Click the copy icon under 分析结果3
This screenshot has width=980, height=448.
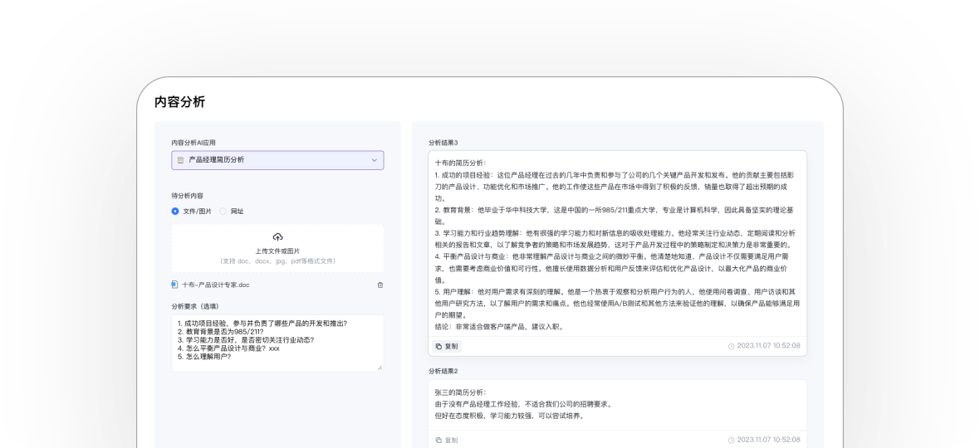tap(439, 346)
